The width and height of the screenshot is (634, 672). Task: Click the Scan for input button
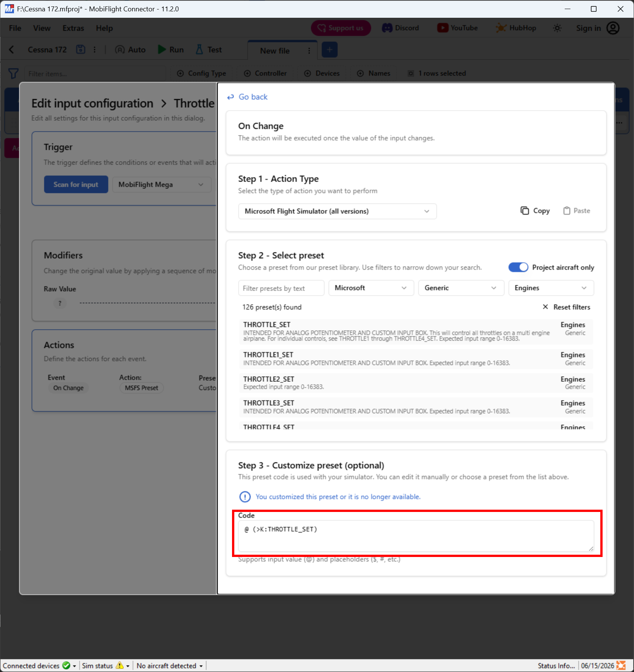pos(76,184)
